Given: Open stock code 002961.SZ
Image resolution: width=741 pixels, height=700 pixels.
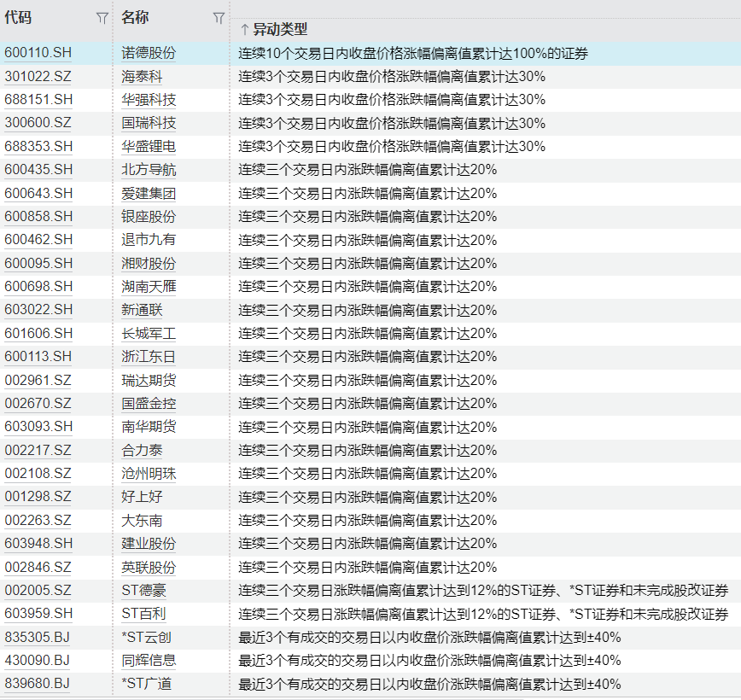Looking at the screenshot, I should tap(38, 380).
